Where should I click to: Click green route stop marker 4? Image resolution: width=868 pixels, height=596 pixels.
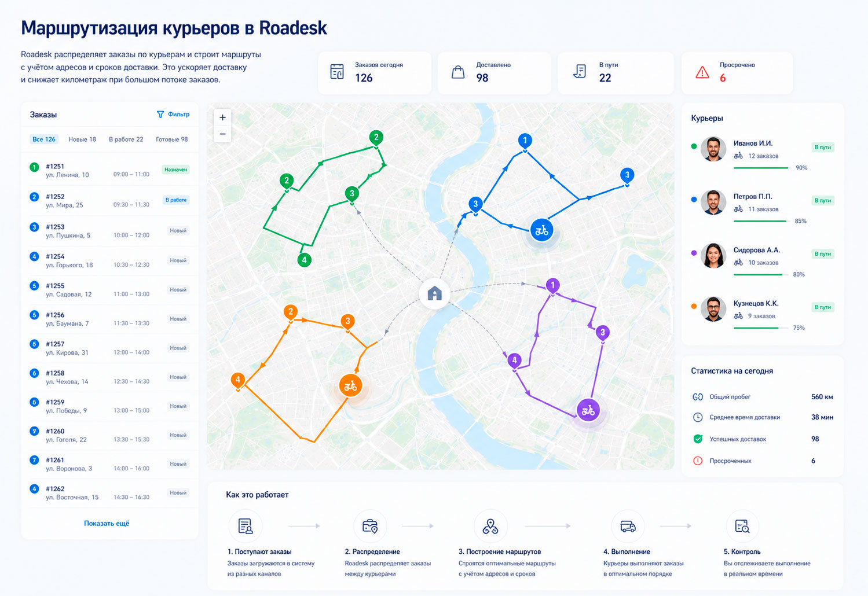(305, 260)
